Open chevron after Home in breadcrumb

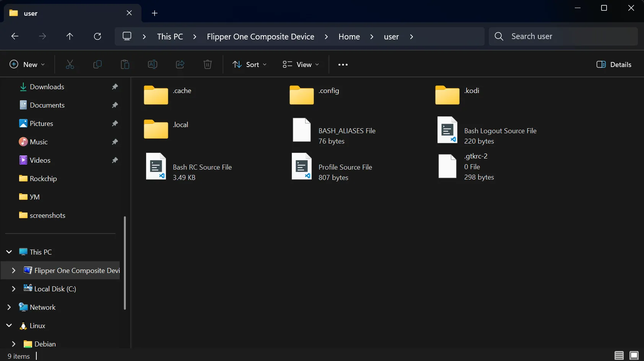point(372,37)
